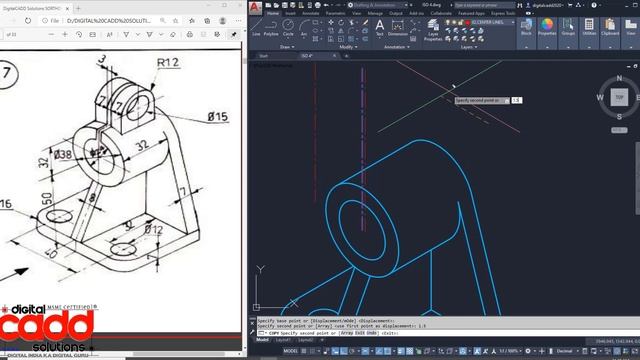The width and height of the screenshot is (640, 360).
Task: Open the Parametric ribbon tab
Action: point(335,13)
